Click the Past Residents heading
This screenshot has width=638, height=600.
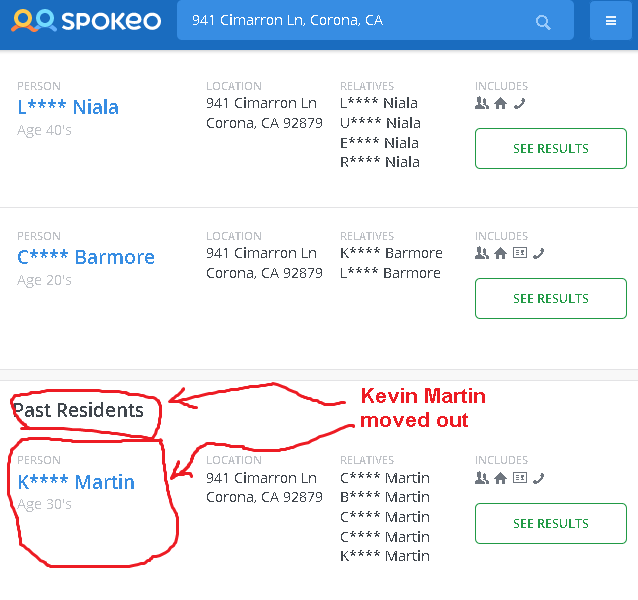(x=78, y=410)
